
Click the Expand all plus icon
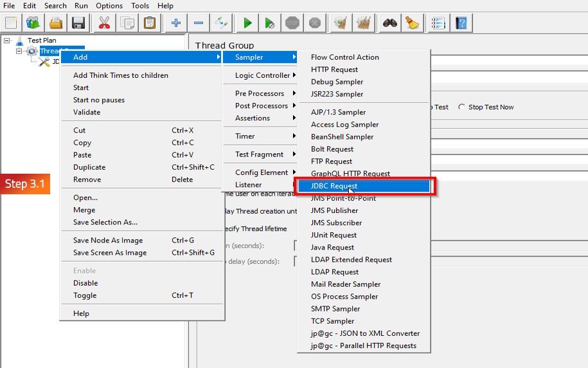click(176, 23)
